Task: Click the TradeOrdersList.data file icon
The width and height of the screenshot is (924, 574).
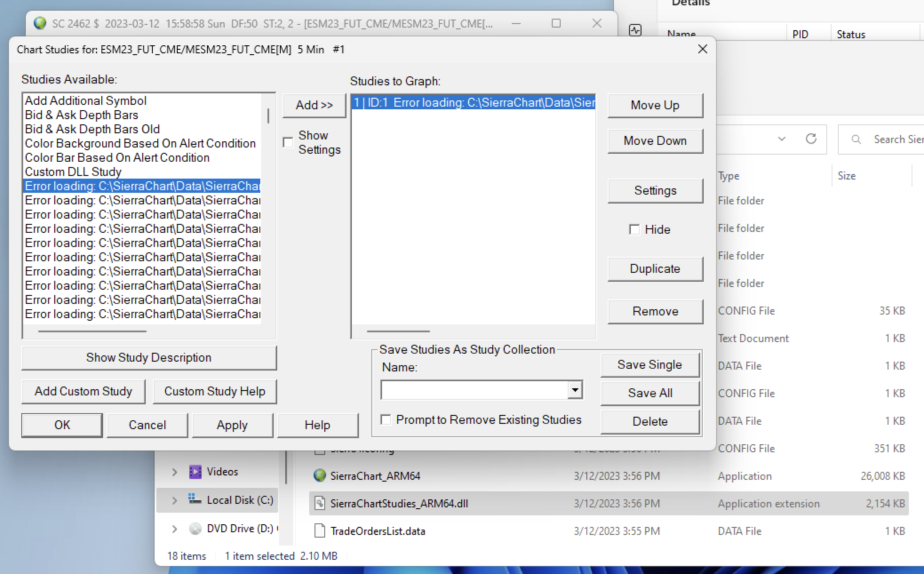Action: pos(319,531)
